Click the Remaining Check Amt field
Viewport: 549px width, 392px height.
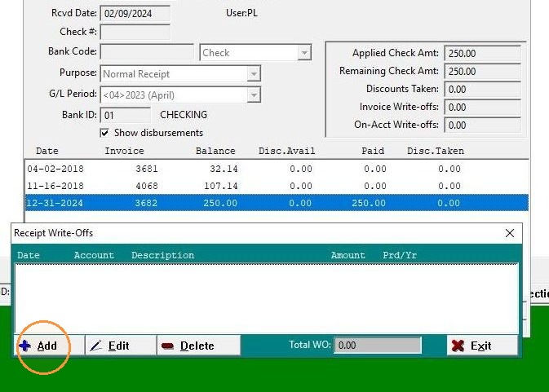[x=482, y=72]
